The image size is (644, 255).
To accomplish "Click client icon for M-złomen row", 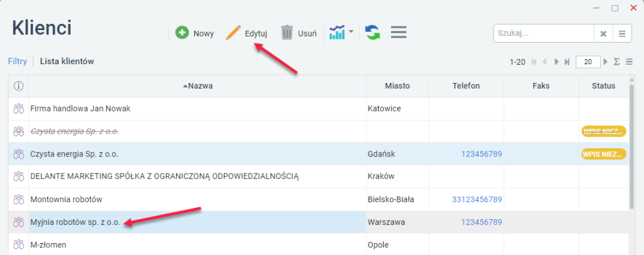I will click(x=18, y=245).
